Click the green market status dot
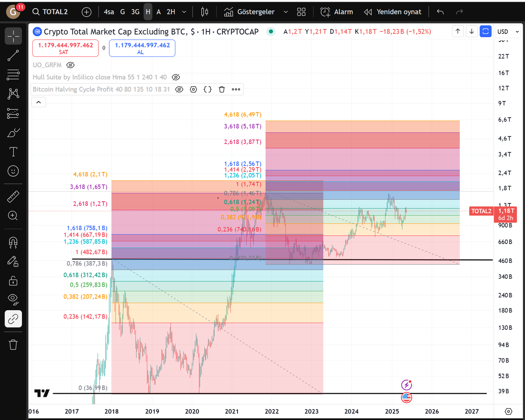This screenshot has width=525, height=420. point(271,31)
